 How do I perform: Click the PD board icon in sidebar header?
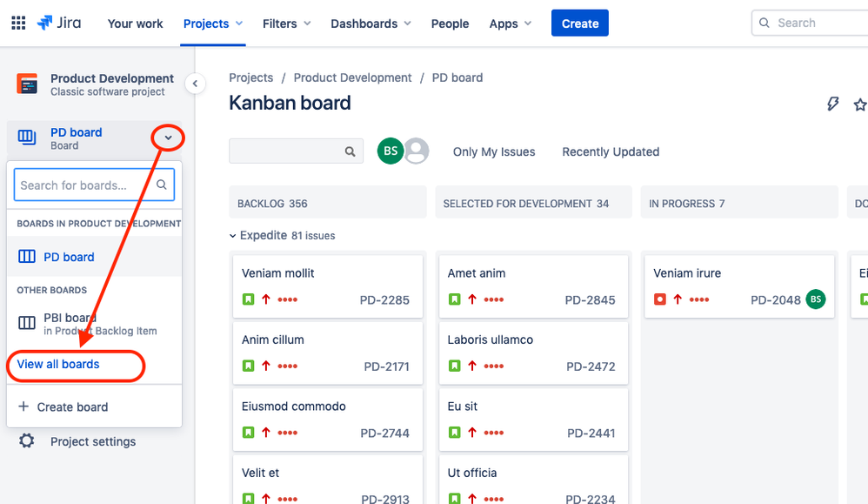(27, 138)
